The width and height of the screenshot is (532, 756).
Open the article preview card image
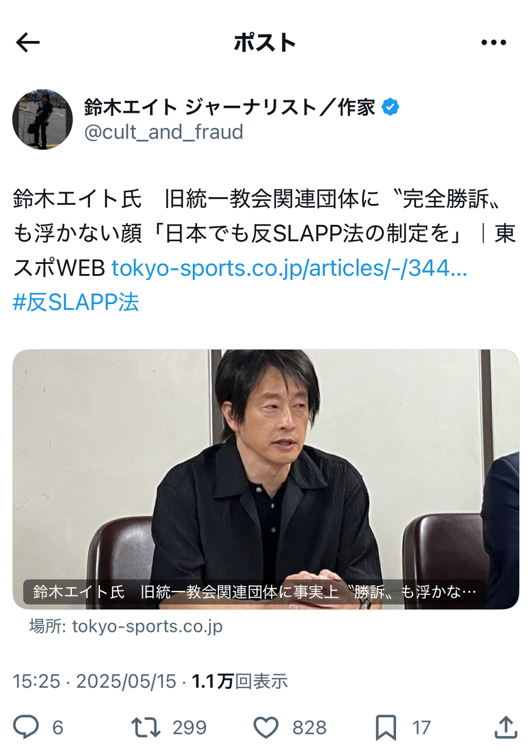click(x=266, y=479)
